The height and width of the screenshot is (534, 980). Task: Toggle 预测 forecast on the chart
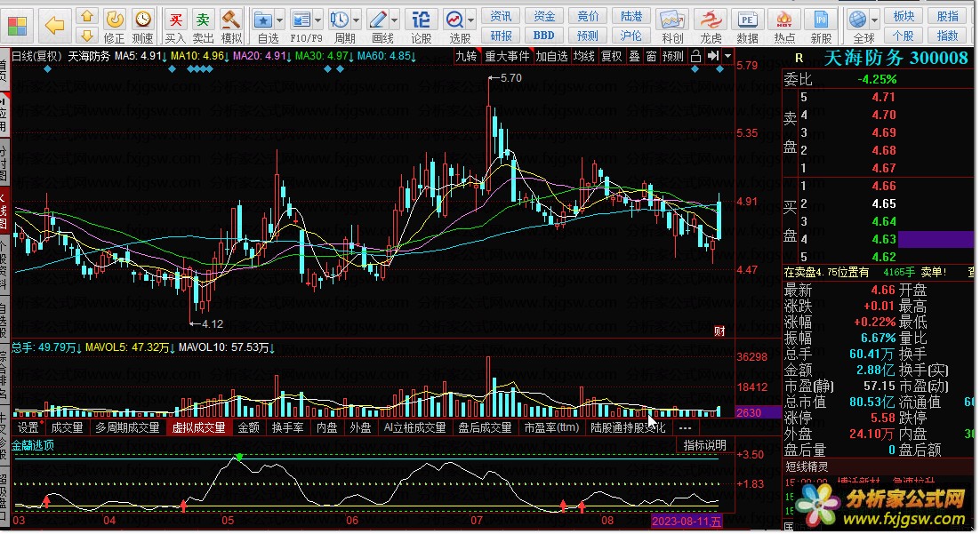(673, 56)
